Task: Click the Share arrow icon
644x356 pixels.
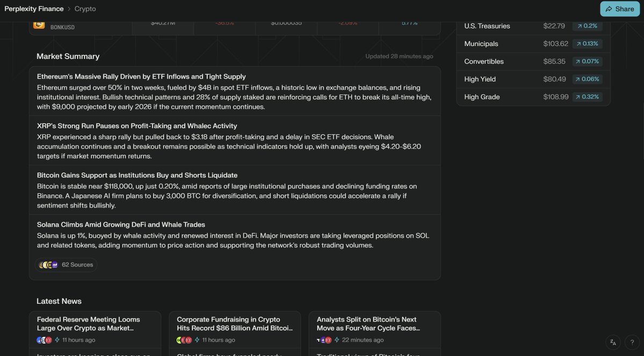Action: coord(609,9)
